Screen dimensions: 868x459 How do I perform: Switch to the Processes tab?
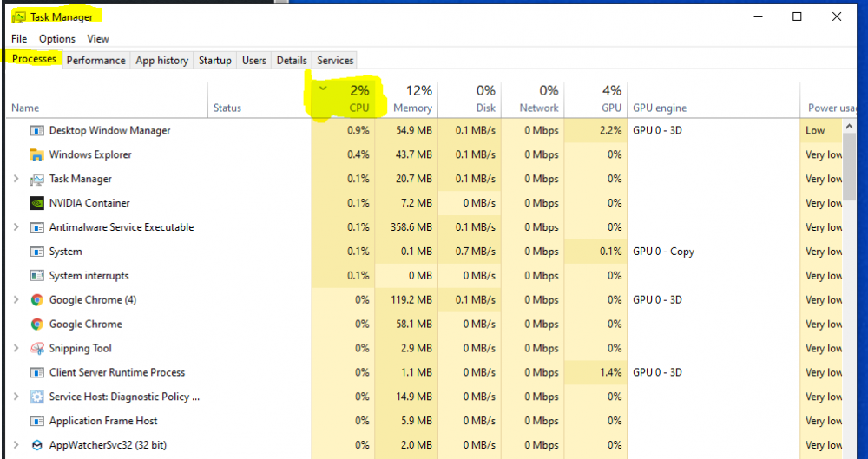[x=35, y=59]
